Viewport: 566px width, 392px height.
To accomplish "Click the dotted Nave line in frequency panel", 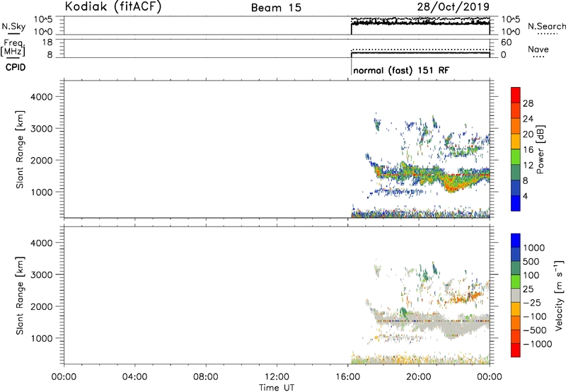I will tap(420, 50).
